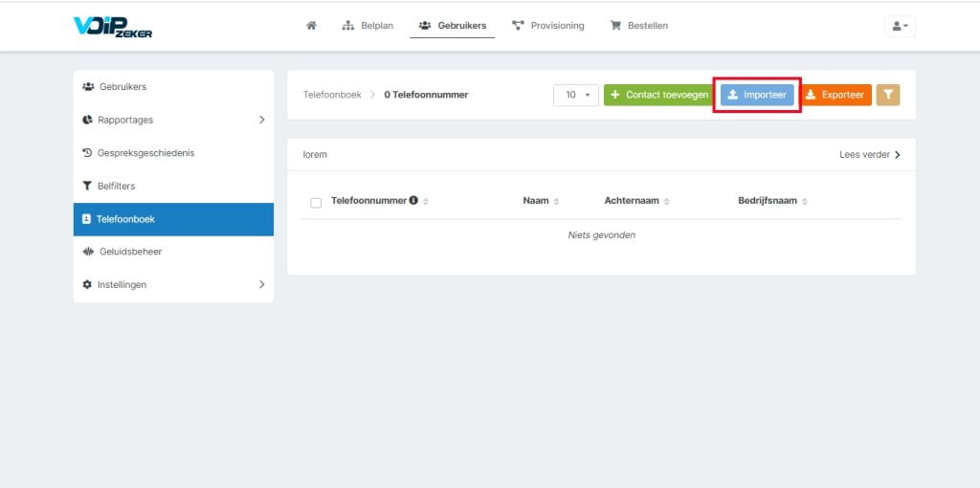The width and height of the screenshot is (980, 488).
Task: Click the Instellingen gear icon
Action: 87,284
